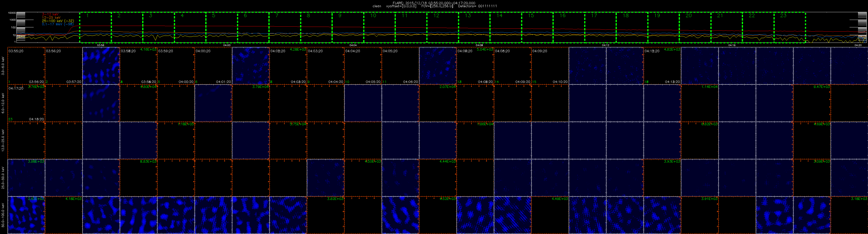Click the 25.0-50.0 keV row label
Screen dimensions: 868x234
[3, 177]
